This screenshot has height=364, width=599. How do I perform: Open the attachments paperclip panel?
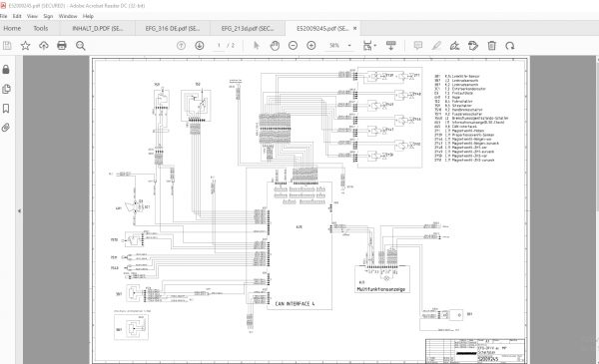click(6, 128)
